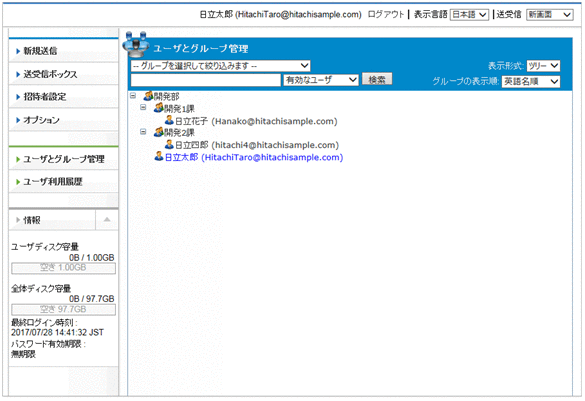585x401 pixels.
Task: Open the 送受信 新画面 dropdown
Action: 550,15
